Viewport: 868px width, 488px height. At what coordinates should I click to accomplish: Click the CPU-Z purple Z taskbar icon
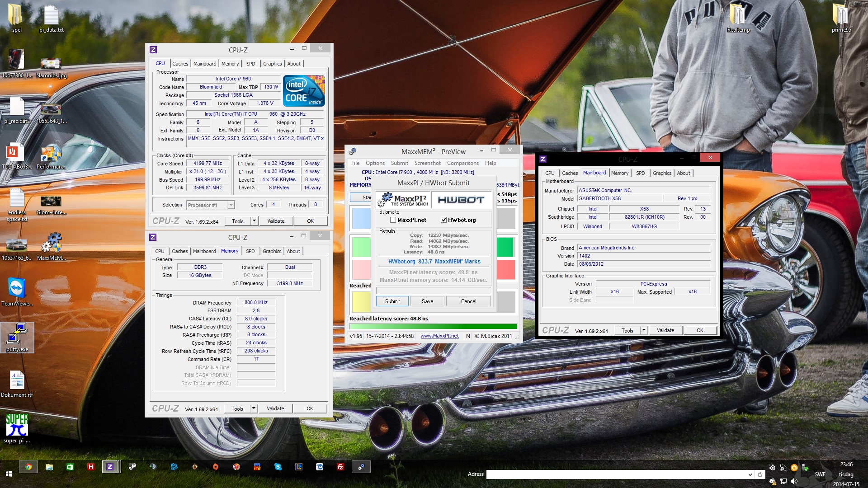(x=110, y=467)
